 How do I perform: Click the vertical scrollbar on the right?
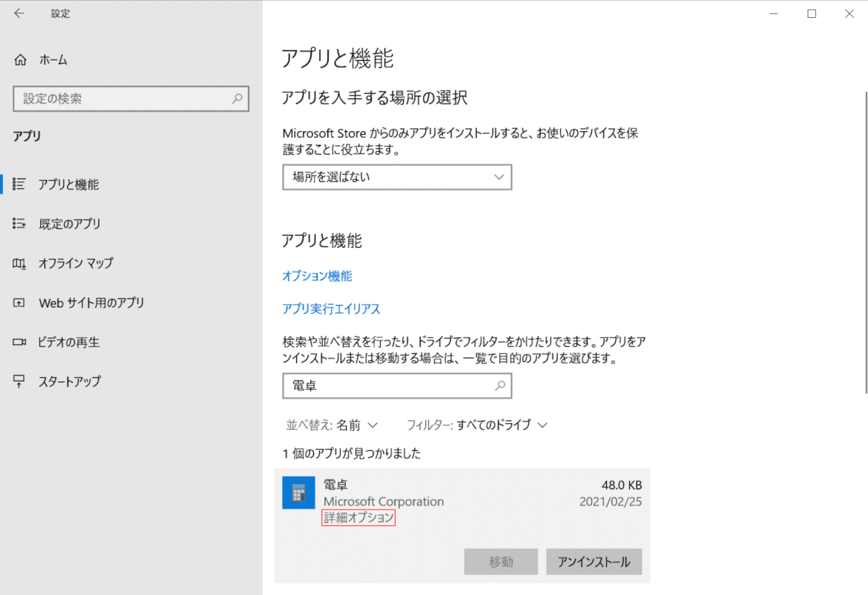pyautogui.click(x=865, y=242)
